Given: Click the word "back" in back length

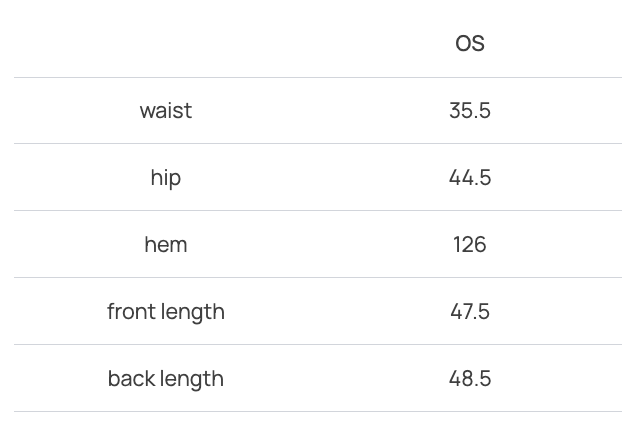Looking at the screenshot, I should 131,378.
